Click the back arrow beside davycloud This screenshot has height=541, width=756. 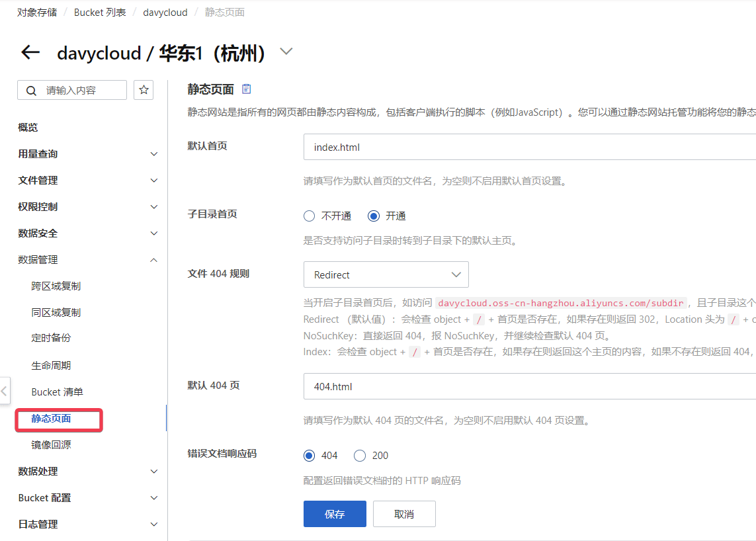pos(30,53)
